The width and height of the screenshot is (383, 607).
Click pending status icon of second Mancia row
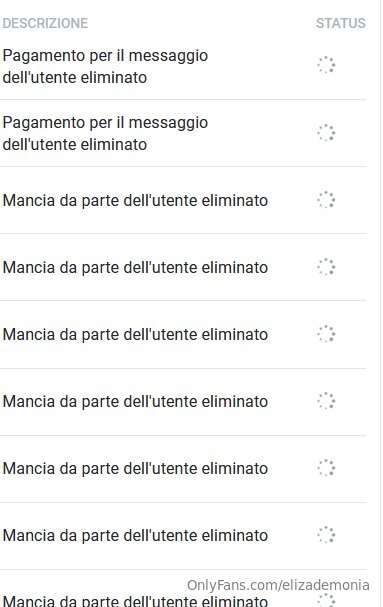pyautogui.click(x=326, y=267)
